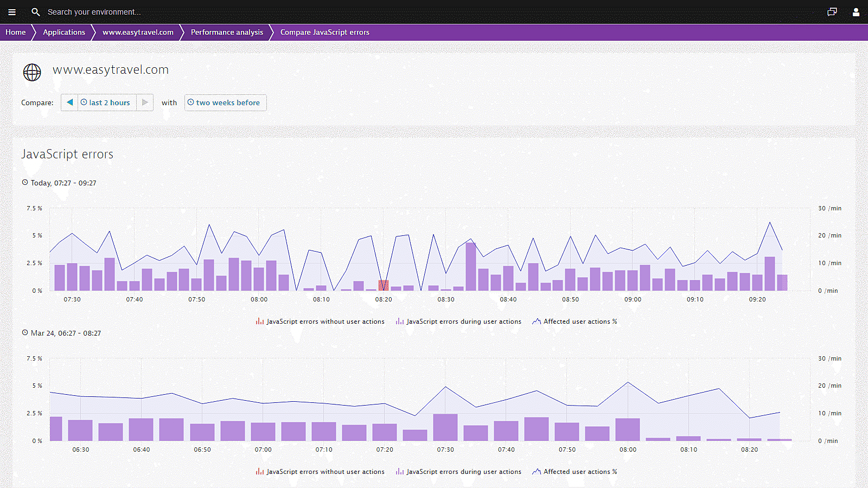Click the bar at 06:40 in bottom chart
Image resolution: width=868 pixels, height=488 pixels.
point(141,429)
